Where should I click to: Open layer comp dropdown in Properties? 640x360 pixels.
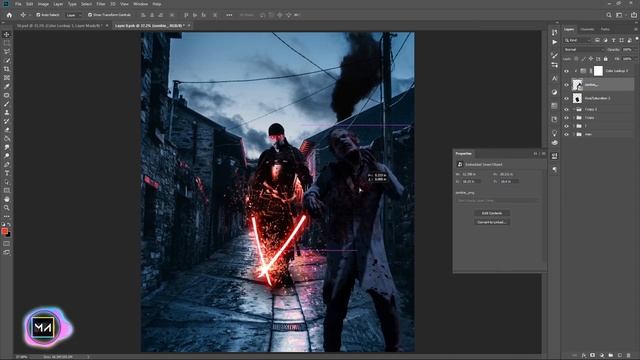pos(497,200)
